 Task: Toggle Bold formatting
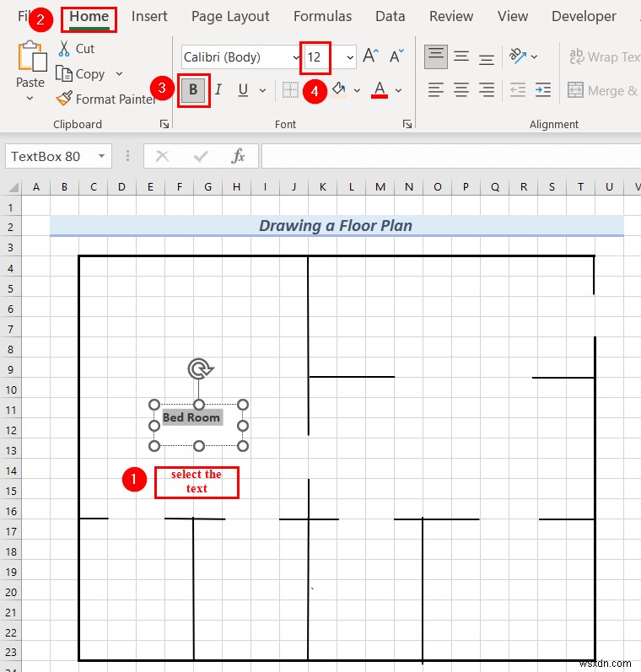(x=193, y=90)
